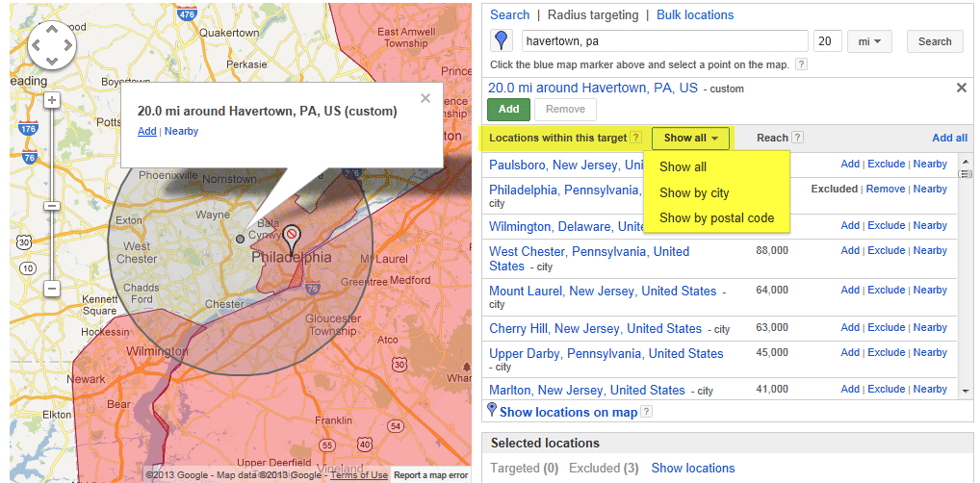The width and height of the screenshot is (980, 483).
Task: Exclude Upper Darby, Pennsylvania location
Action: click(887, 352)
